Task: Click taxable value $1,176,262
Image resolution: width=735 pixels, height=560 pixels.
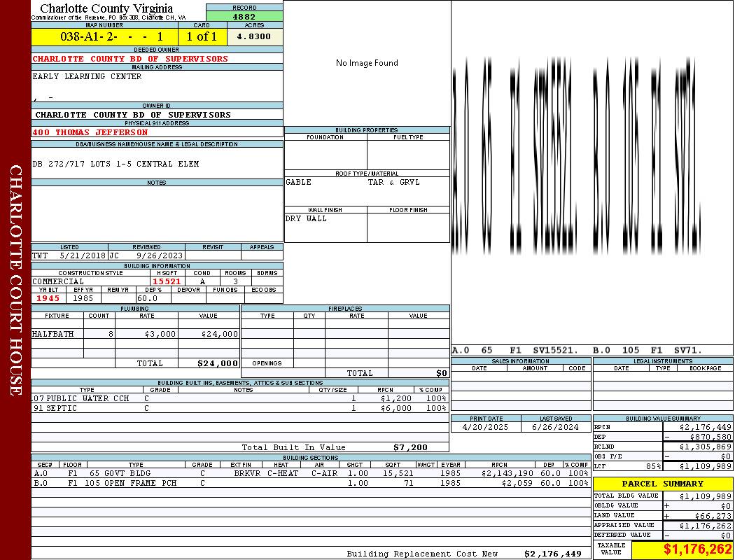Action: click(697, 549)
